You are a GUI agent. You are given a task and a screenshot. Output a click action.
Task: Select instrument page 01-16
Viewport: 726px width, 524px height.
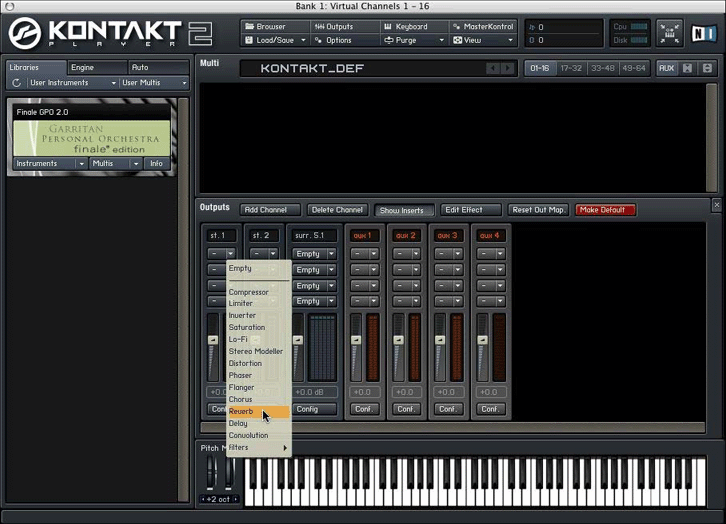click(540, 68)
